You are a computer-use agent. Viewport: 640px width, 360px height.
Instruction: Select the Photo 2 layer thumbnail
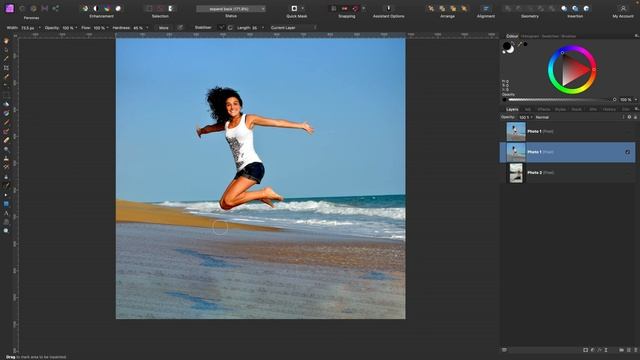pyautogui.click(x=516, y=173)
